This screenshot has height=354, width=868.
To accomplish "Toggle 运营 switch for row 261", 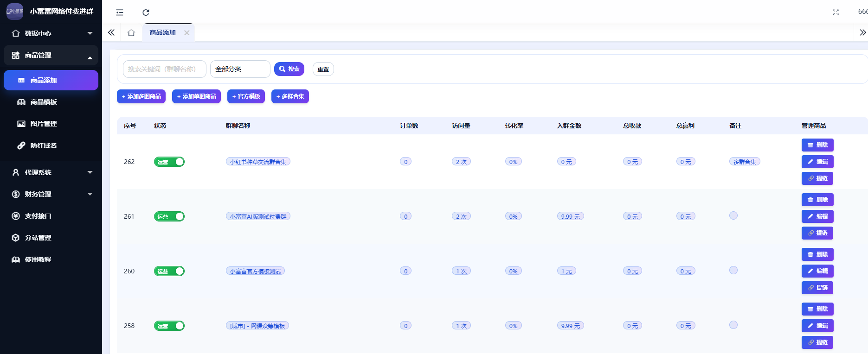I will click(169, 216).
